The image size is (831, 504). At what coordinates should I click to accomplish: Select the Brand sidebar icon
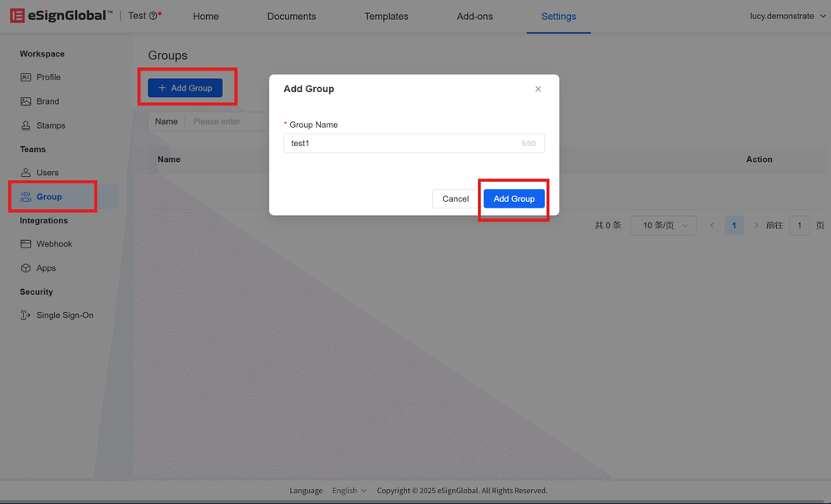(26, 101)
